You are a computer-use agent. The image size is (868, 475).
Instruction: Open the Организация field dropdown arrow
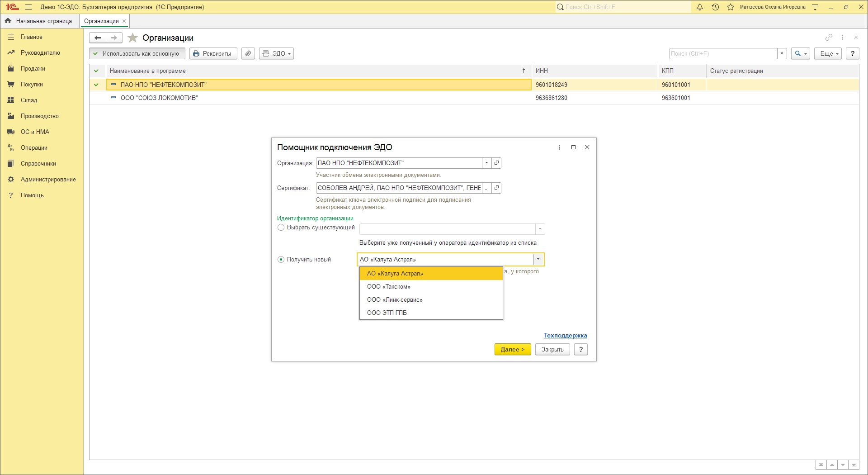[486, 163]
